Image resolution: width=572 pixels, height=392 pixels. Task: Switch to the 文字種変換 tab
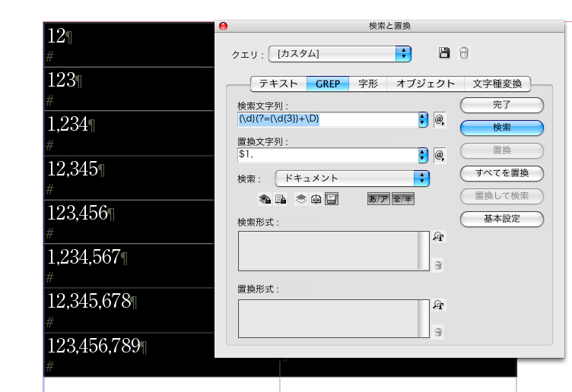coord(497,84)
